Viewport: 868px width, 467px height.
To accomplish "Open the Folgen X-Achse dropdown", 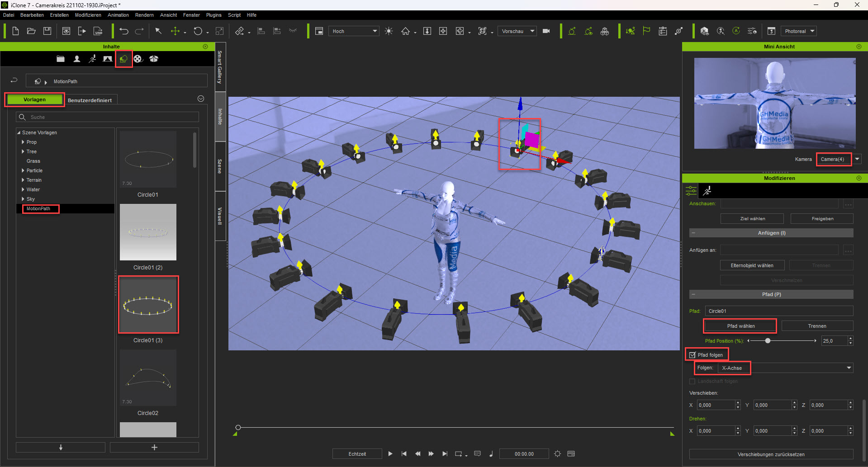I will pos(786,368).
